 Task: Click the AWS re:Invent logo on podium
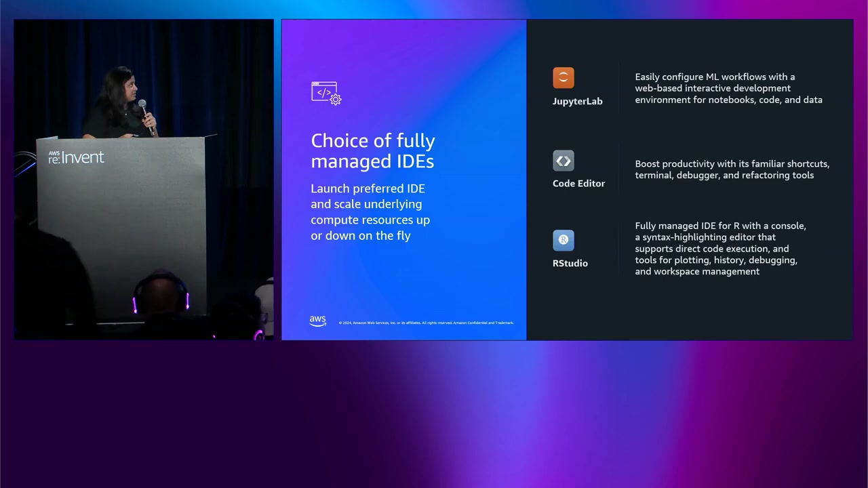point(76,157)
